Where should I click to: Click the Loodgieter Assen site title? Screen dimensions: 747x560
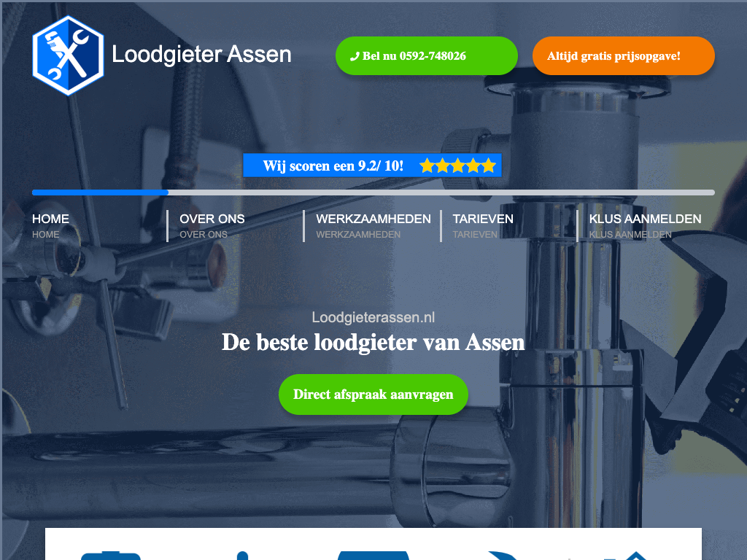point(201,54)
